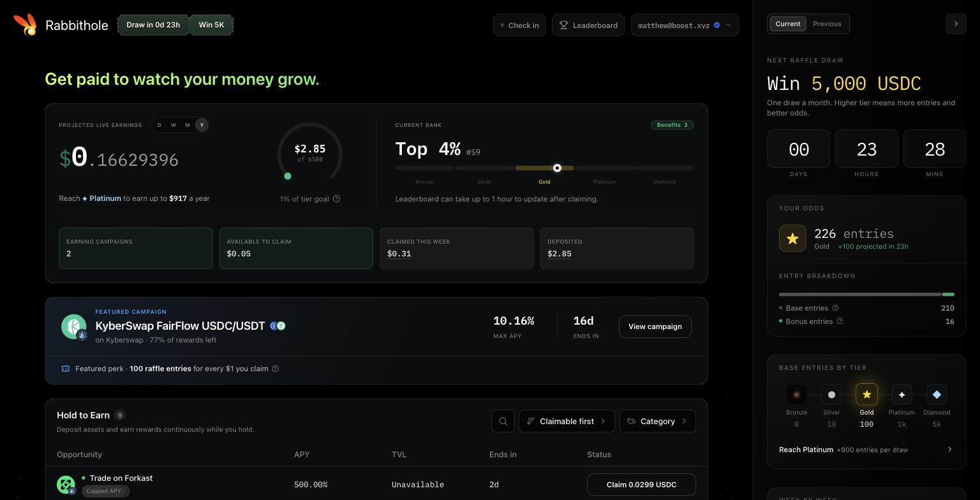
Task: Switch projected earnings to Daily (D)
Action: (160, 125)
